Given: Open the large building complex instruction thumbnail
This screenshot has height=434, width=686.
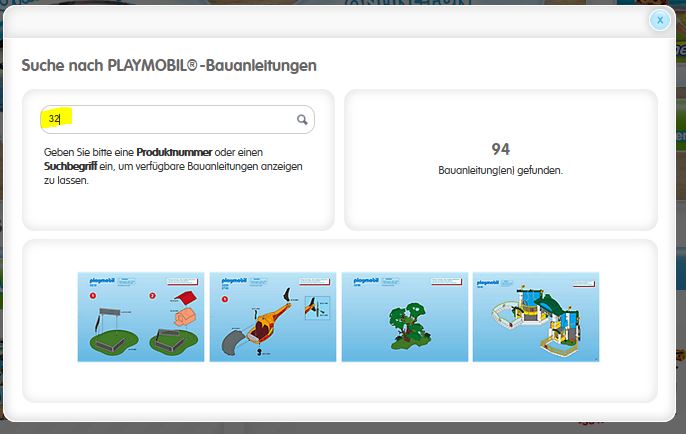Looking at the screenshot, I should pos(535,317).
